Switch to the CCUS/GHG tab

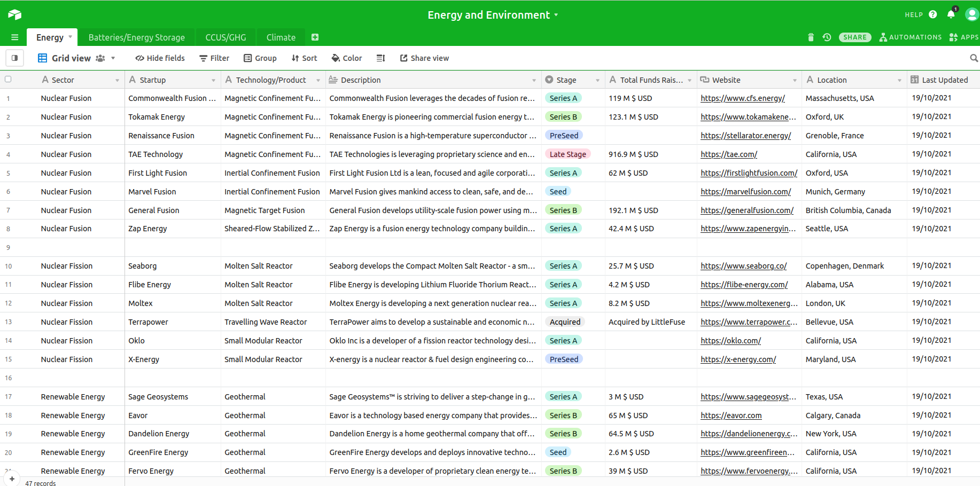(225, 37)
